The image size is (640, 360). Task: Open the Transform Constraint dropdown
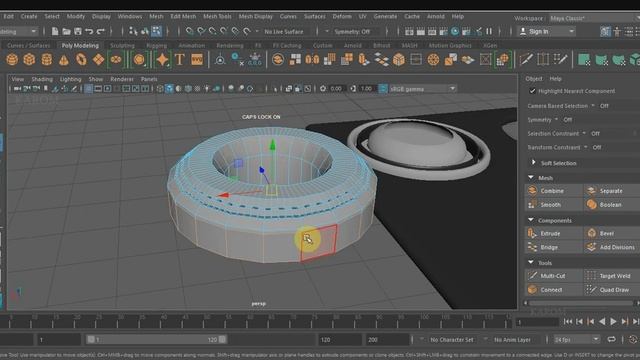(x=586, y=147)
